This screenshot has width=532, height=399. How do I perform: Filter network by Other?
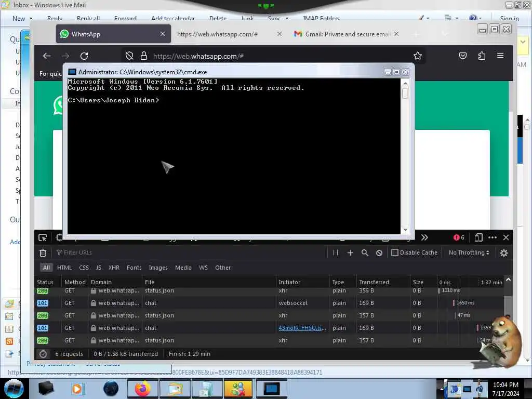(223, 268)
